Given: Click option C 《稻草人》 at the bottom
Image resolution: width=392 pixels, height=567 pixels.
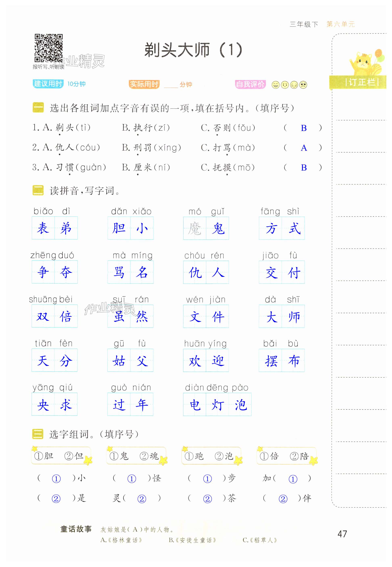Looking at the screenshot, I should click(260, 540).
